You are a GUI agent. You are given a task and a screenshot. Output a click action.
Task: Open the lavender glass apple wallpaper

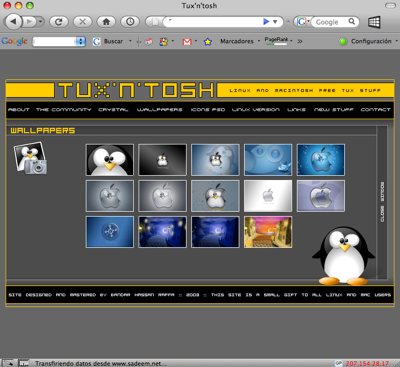point(321,196)
